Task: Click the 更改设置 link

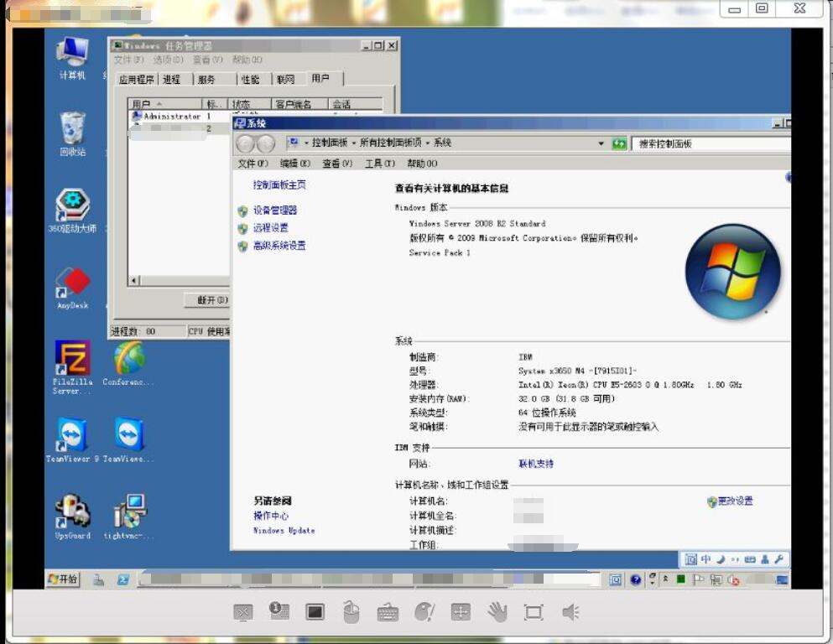Action: coord(735,501)
